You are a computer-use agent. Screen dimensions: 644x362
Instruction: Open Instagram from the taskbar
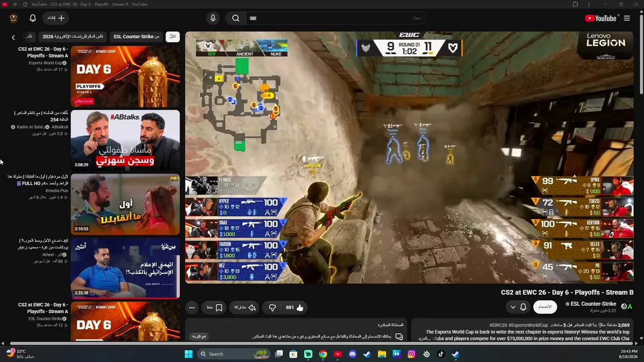(x=412, y=354)
